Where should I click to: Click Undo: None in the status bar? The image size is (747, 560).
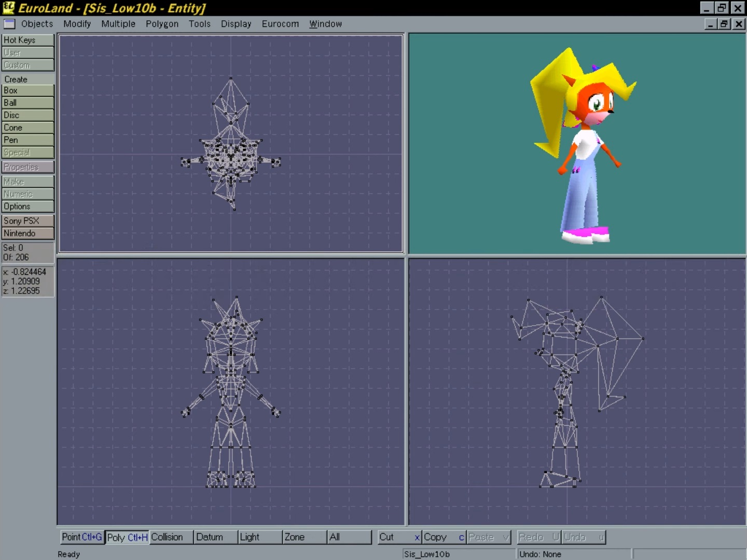coord(541,554)
